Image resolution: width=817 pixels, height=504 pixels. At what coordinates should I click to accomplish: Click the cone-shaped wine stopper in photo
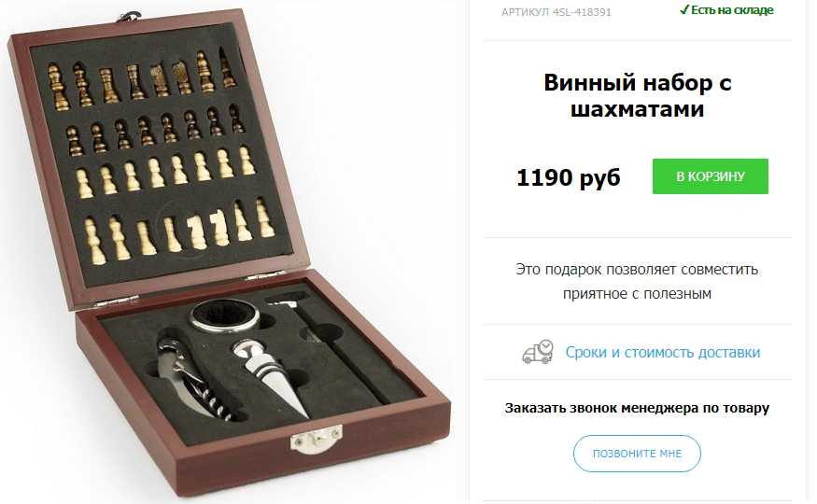271,377
